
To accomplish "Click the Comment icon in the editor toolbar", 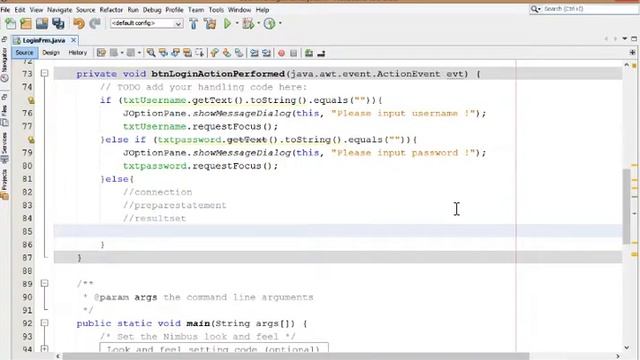I will (309, 53).
